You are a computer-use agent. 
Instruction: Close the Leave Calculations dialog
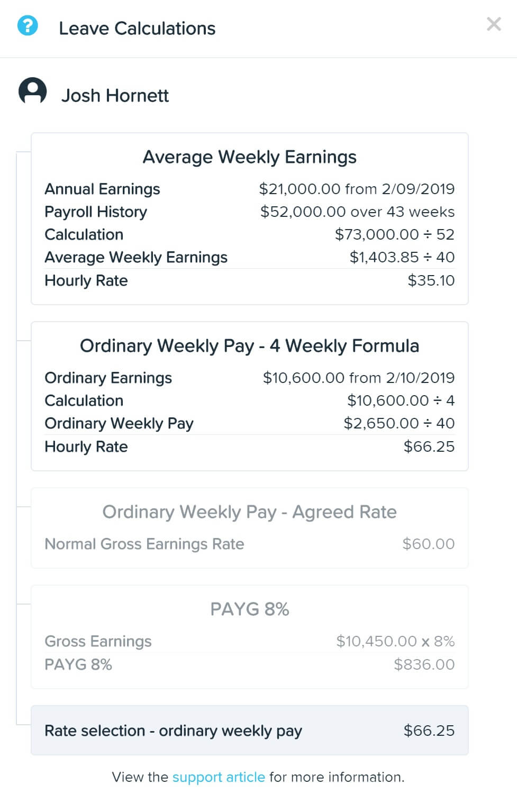(493, 24)
